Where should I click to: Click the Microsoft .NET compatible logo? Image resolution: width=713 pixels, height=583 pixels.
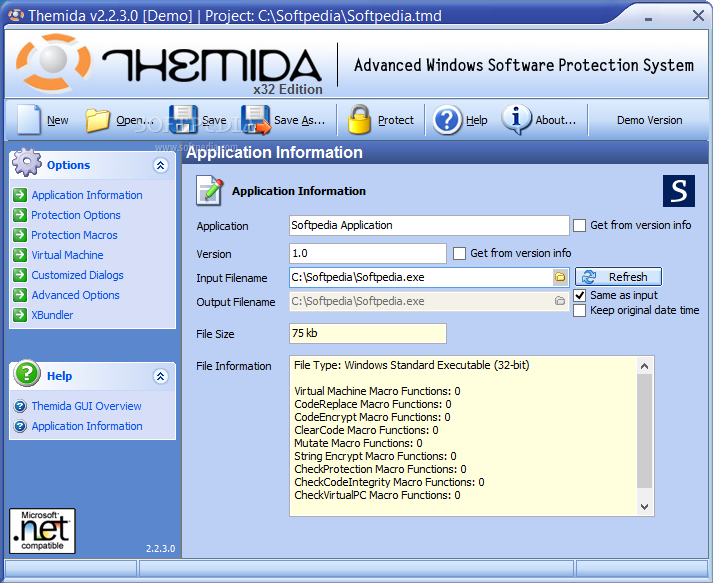pyautogui.click(x=42, y=531)
